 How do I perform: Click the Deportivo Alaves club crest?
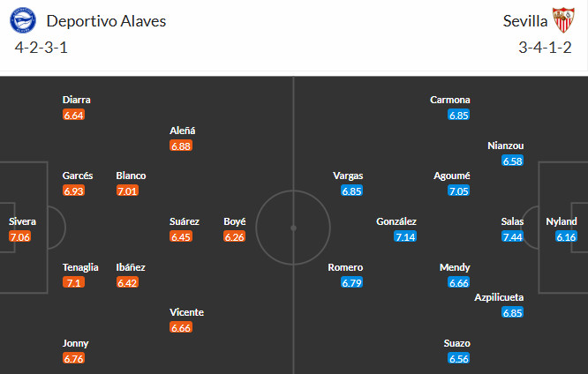[26, 19]
